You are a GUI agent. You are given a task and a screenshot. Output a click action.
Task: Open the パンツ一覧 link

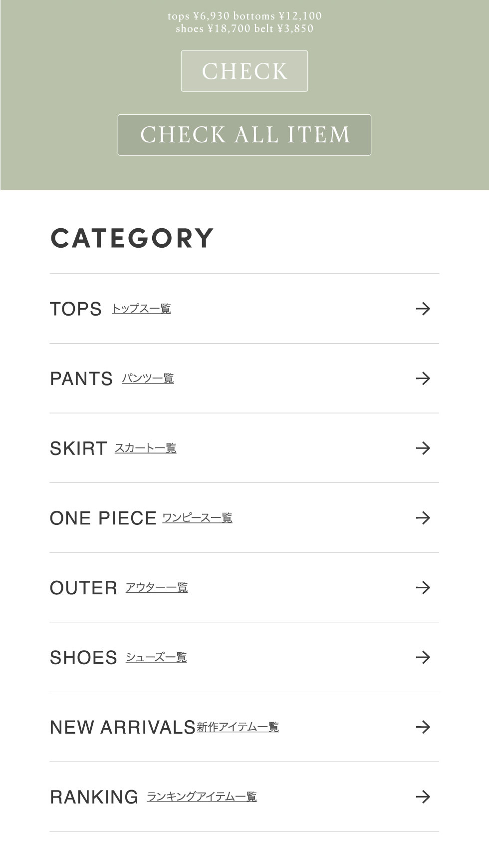click(x=148, y=379)
